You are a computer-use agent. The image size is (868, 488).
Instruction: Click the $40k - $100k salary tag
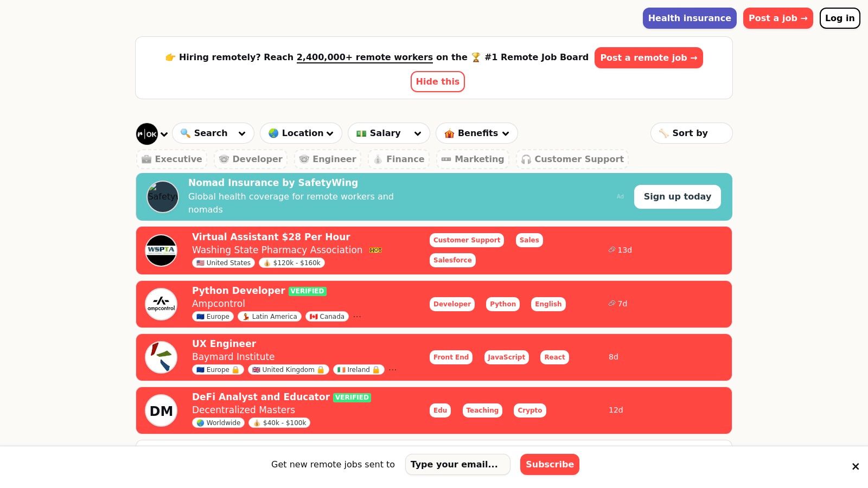(279, 423)
